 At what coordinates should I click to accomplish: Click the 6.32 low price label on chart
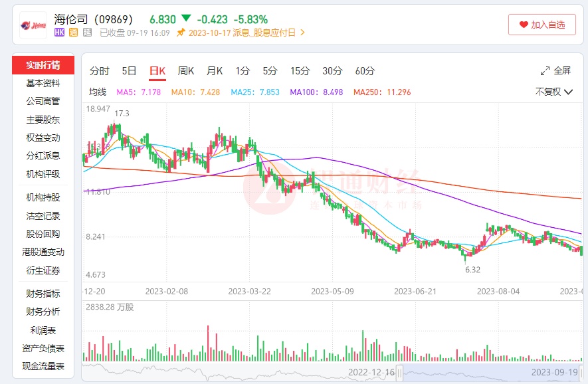click(472, 270)
